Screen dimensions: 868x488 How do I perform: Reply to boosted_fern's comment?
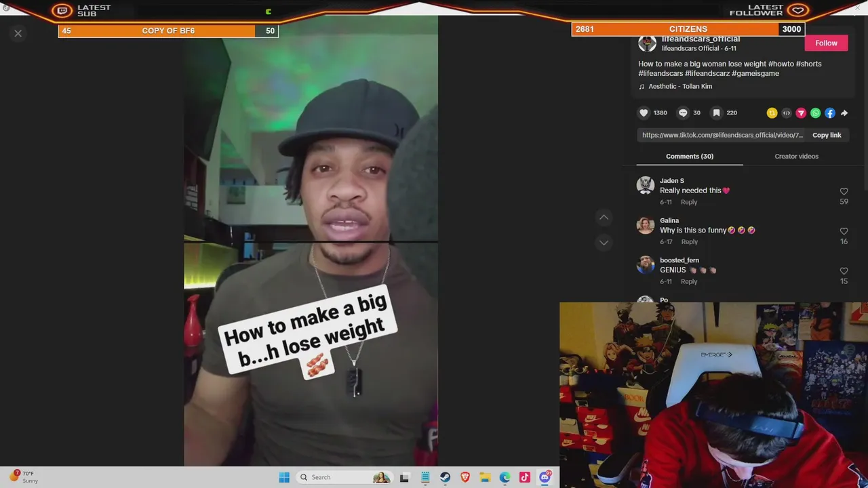click(x=689, y=281)
